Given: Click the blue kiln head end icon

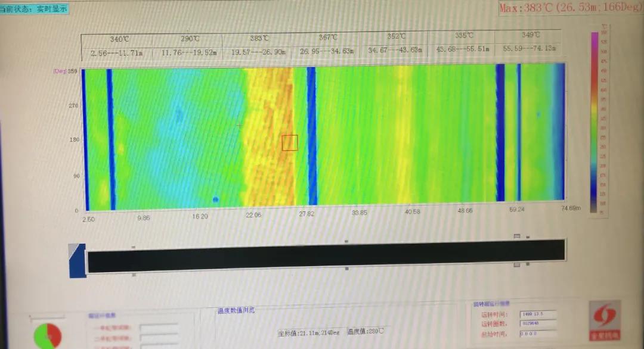Looking at the screenshot, I should click(78, 261).
